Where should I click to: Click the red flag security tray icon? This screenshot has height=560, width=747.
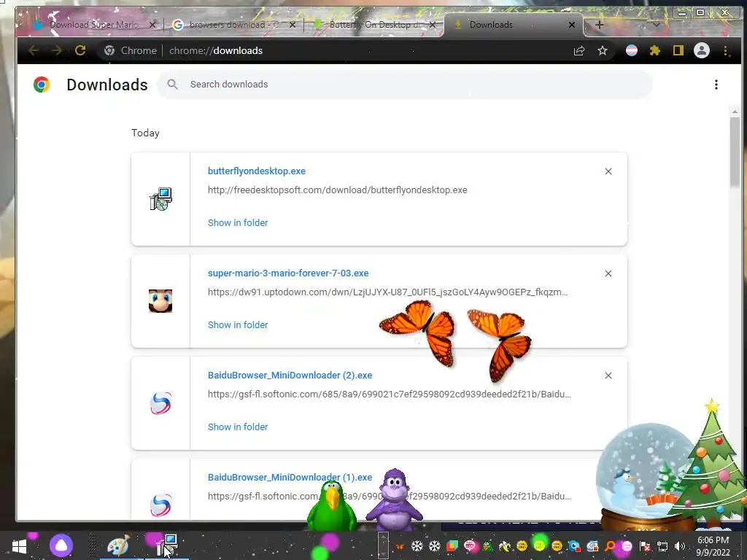tap(645, 546)
